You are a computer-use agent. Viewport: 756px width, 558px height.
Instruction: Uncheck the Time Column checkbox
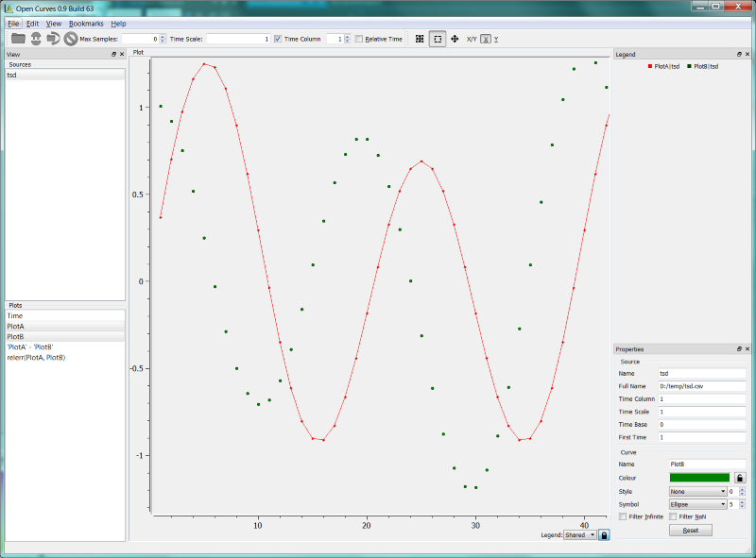[277, 39]
